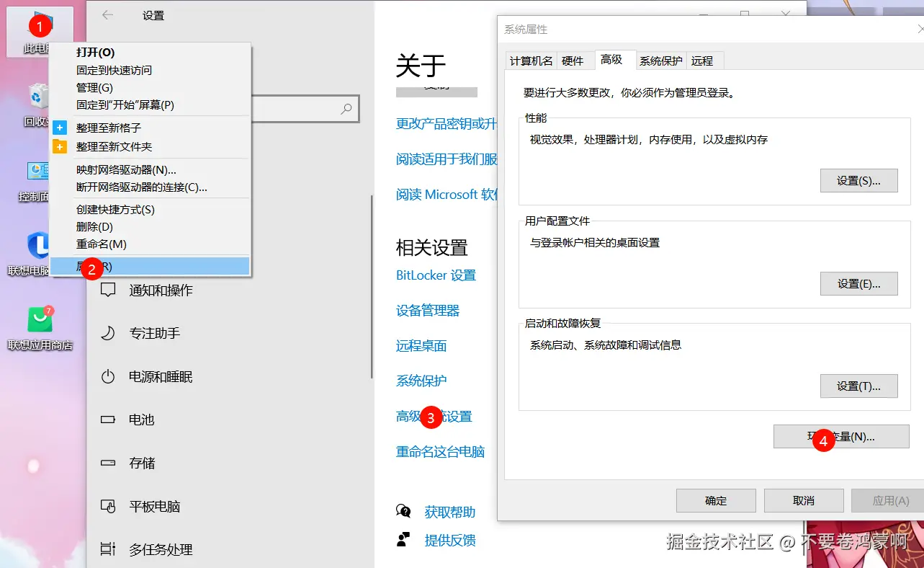Image resolution: width=924 pixels, height=568 pixels.
Task: Select the 联想应用商店 desktop icon
Action: (40, 328)
